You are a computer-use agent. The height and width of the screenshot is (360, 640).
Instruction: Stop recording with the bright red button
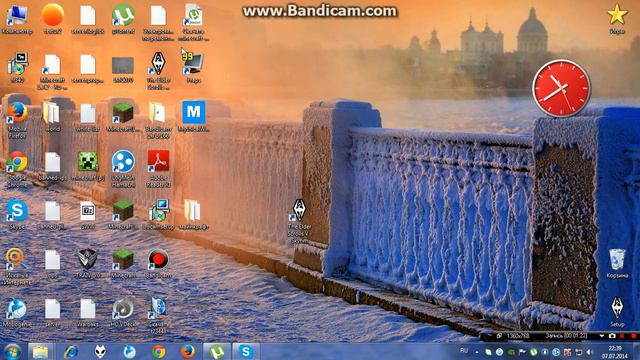tap(633, 336)
